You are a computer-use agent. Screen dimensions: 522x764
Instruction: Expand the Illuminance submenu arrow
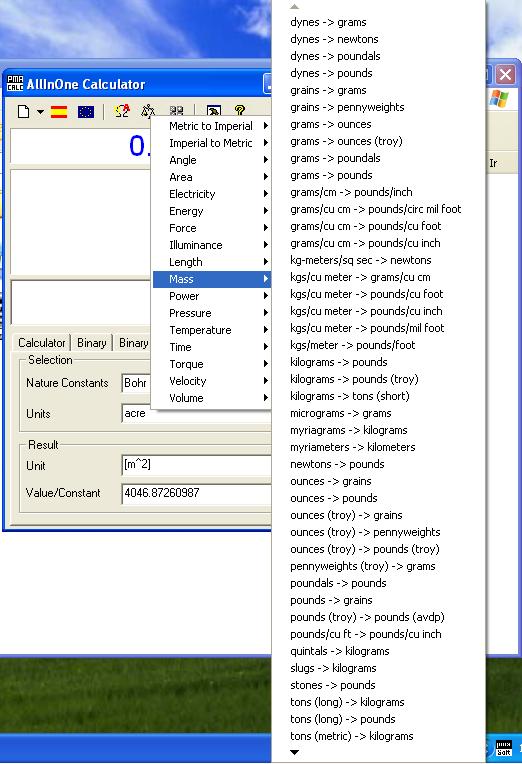[266, 245]
